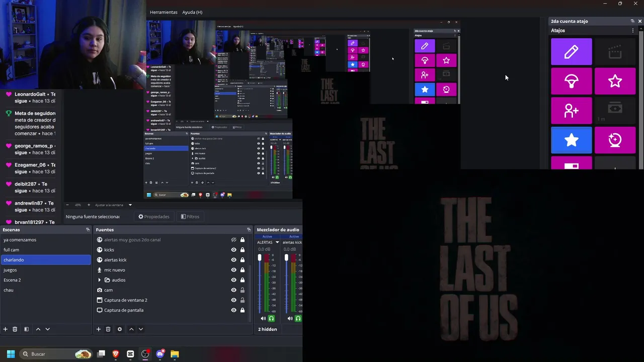Open scene filters icon in Escenas toolbar
644x362 pixels.
pos(26,329)
